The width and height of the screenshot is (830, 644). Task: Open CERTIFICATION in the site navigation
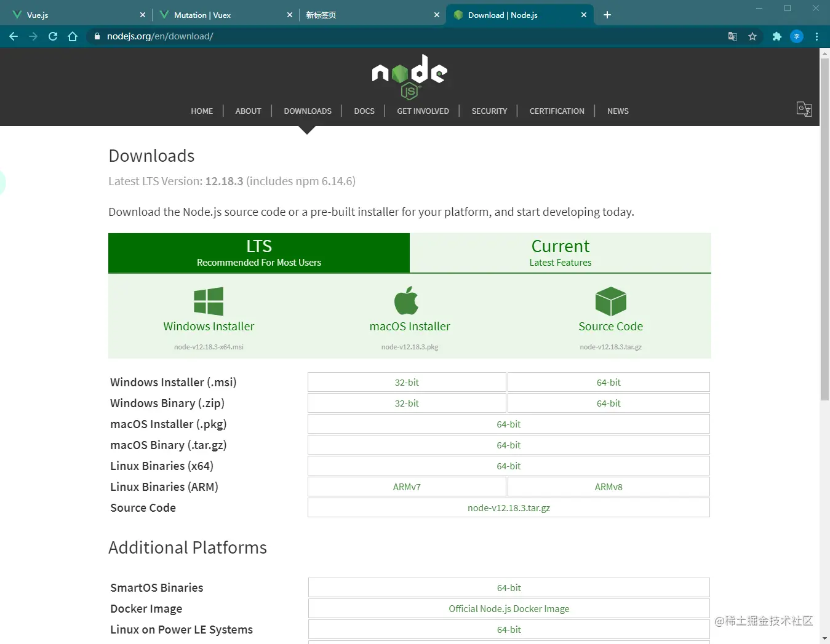pyautogui.click(x=557, y=111)
